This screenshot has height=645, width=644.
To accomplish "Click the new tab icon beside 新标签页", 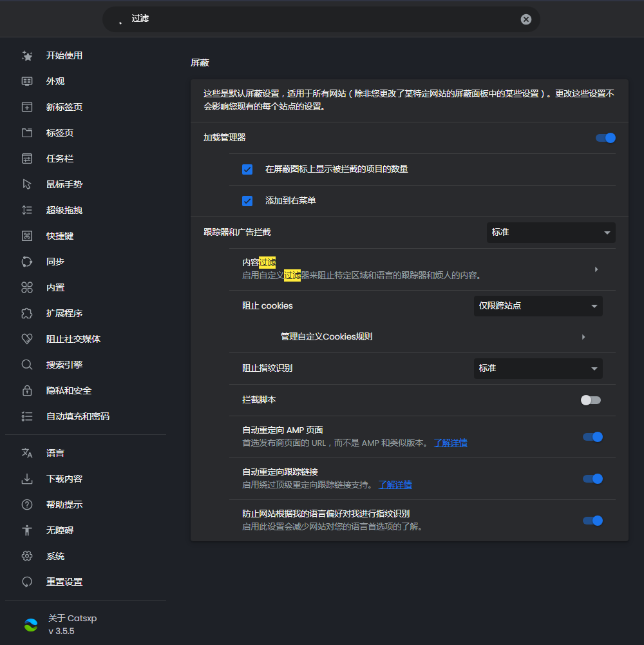I will [x=27, y=107].
